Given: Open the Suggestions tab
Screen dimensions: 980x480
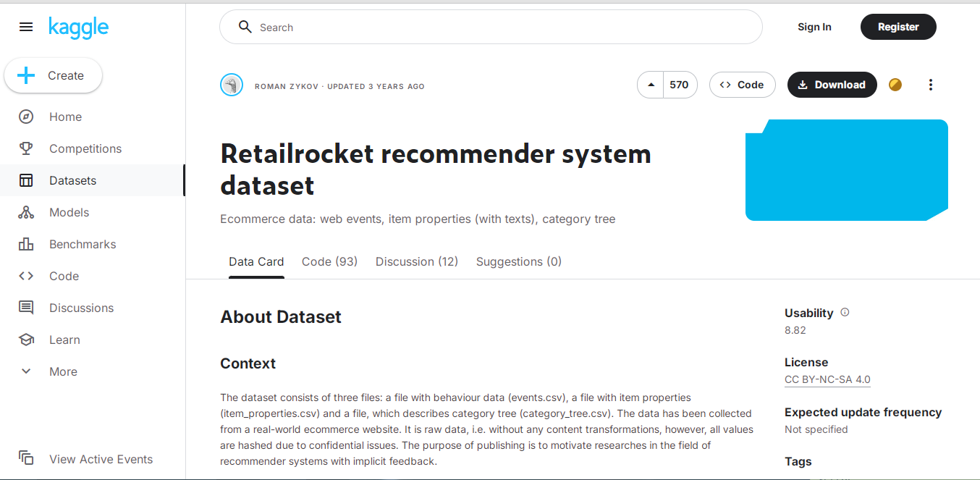Looking at the screenshot, I should (x=519, y=261).
